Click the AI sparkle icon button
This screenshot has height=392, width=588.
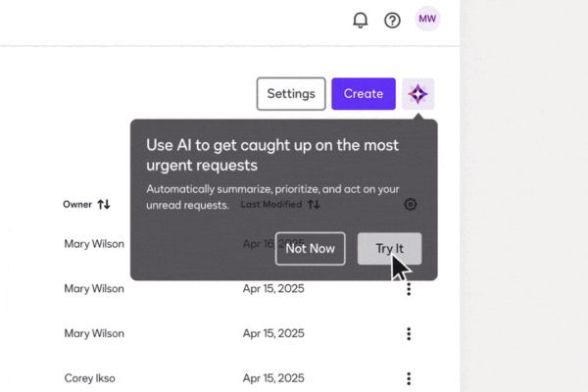(x=418, y=94)
